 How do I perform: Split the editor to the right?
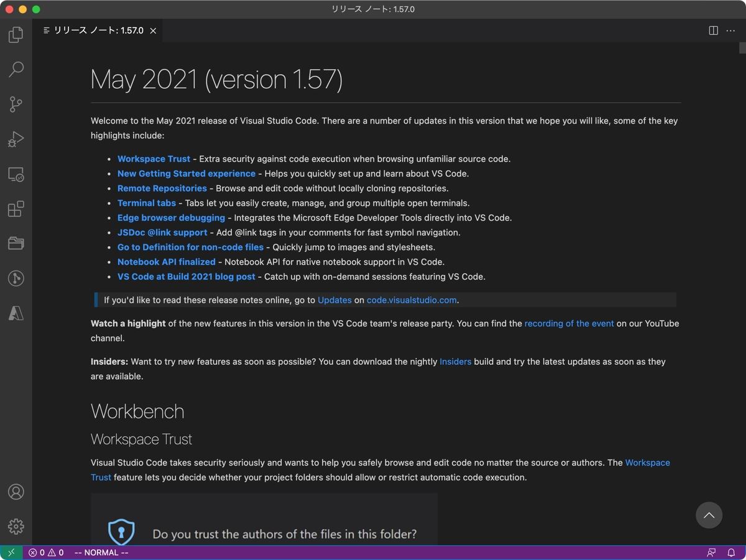pyautogui.click(x=714, y=30)
